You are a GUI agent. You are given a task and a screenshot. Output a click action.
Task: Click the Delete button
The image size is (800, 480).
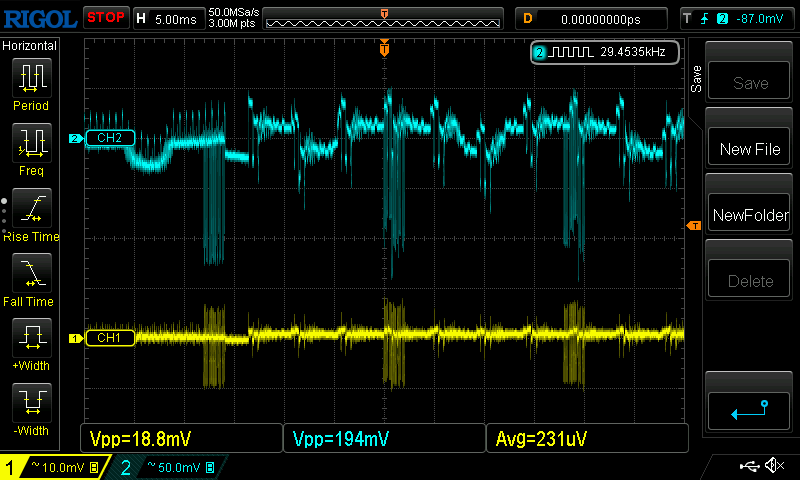[749, 280]
